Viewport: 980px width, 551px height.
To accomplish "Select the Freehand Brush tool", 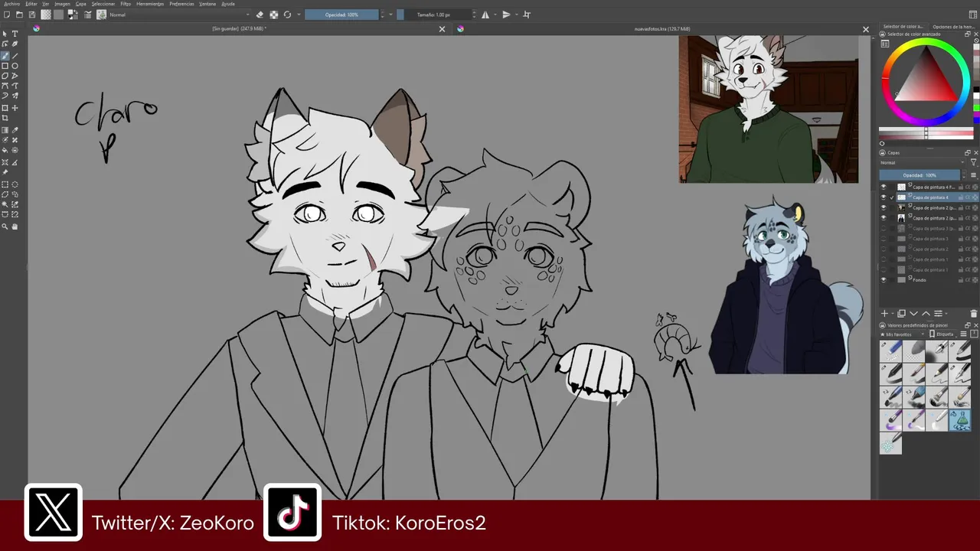I will (5, 56).
